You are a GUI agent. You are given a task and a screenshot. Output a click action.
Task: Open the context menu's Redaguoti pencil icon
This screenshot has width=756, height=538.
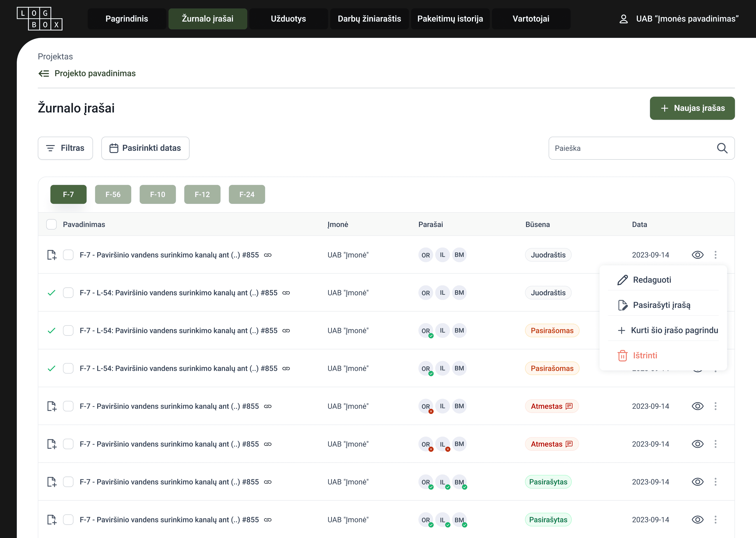(623, 280)
